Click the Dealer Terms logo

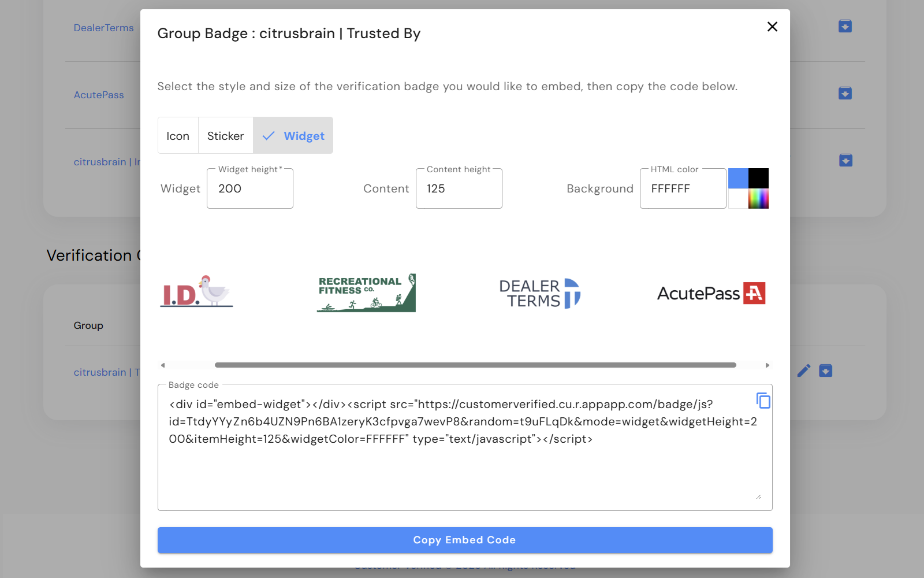[x=540, y=293]
